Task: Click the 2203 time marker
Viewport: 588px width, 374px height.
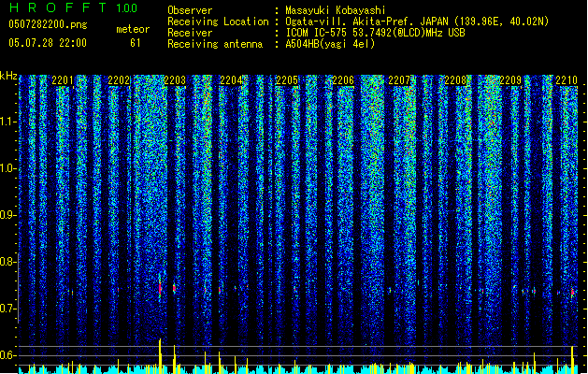Action: click(x=175, y=80)
